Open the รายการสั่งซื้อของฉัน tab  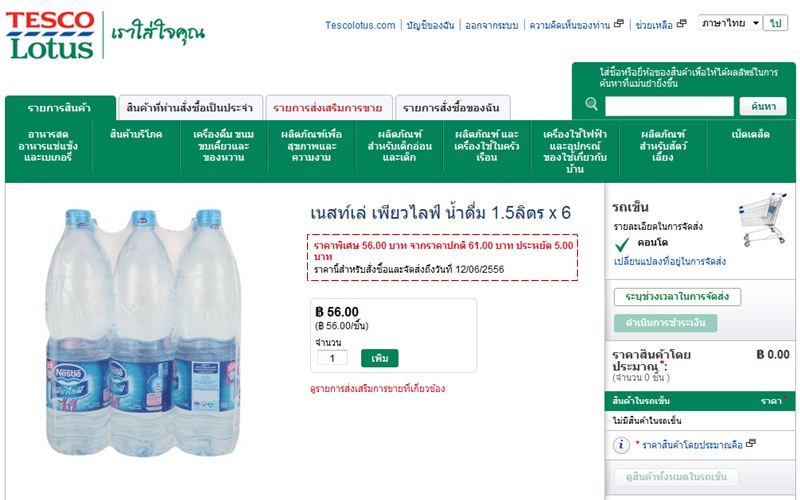tap(452, 108)
